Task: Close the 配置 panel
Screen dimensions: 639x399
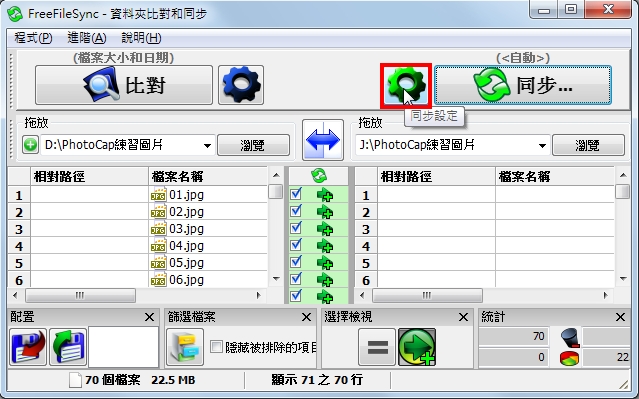Action: 149,317
